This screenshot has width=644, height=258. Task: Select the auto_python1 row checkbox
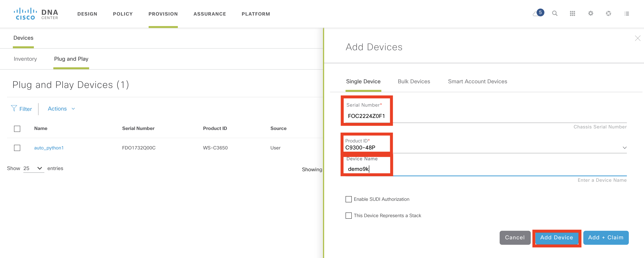[17, 148]
